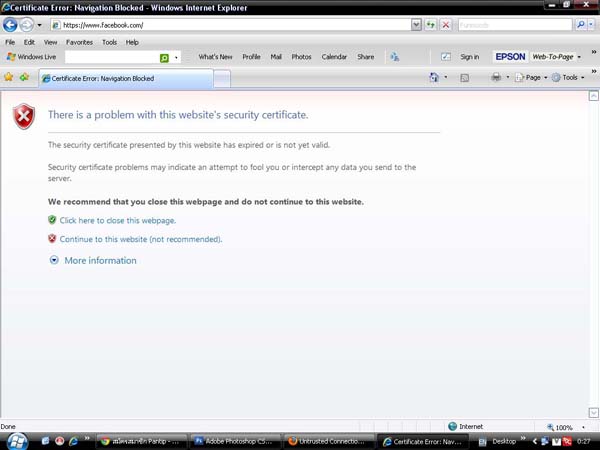Open the Home button dropdown arrow
This screenshot has height=450, width=600.
point(446,77)
